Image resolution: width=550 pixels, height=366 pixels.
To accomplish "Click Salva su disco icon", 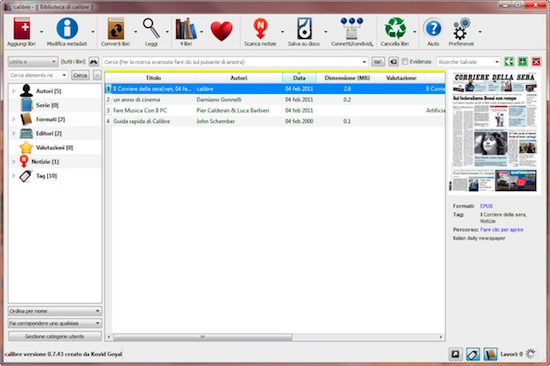I will (x=304, y=28).
